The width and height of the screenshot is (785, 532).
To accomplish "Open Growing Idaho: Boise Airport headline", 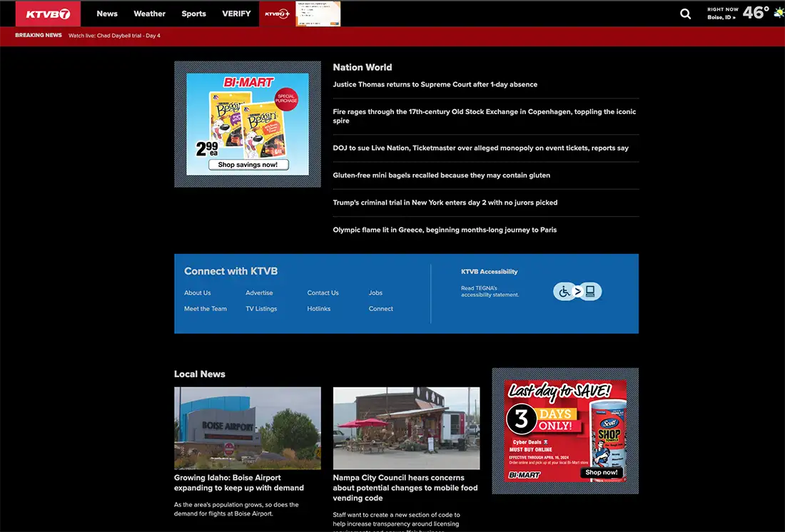I will click(239, 483).
